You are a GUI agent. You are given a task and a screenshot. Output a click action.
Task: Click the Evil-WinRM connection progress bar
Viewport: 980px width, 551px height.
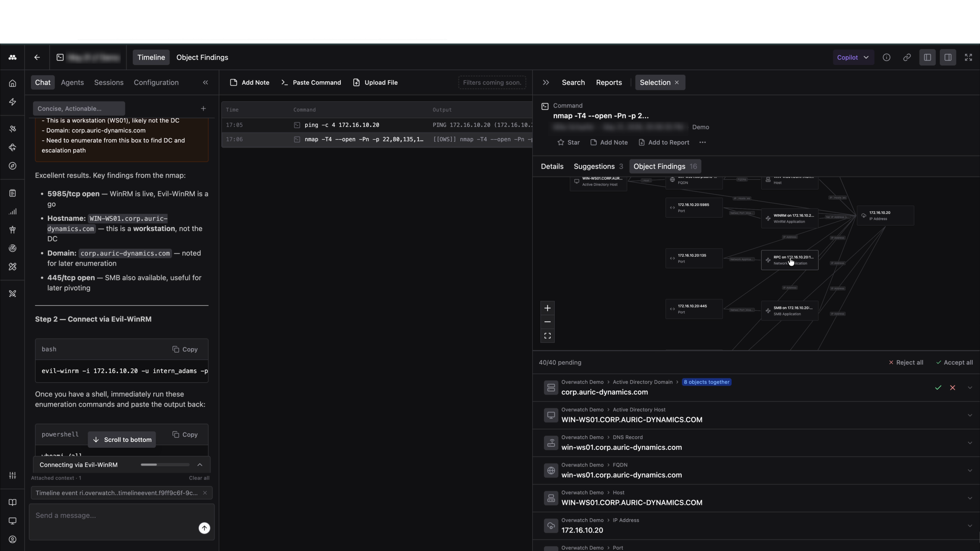tap(165, 465)
